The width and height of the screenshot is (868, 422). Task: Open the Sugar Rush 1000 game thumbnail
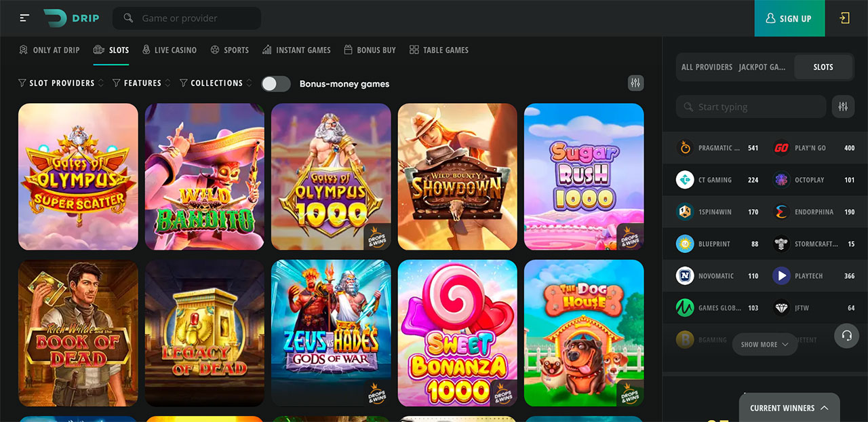[x=584, y=176]
